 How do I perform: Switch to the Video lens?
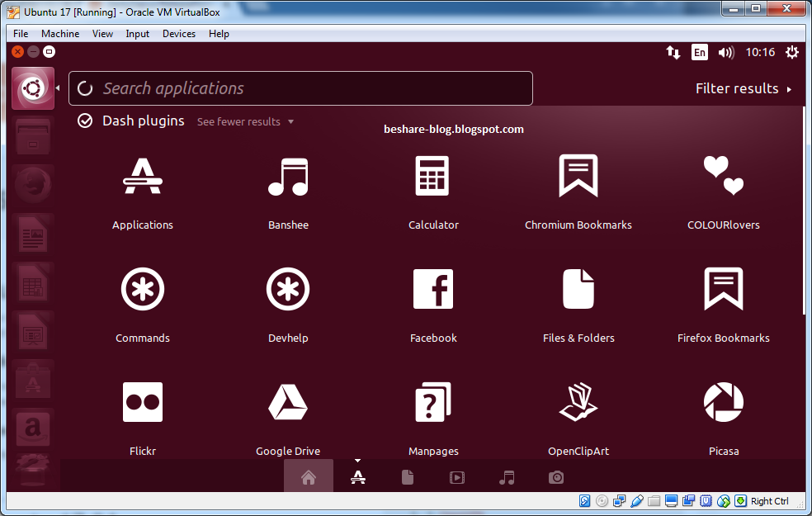click(457, 477)
